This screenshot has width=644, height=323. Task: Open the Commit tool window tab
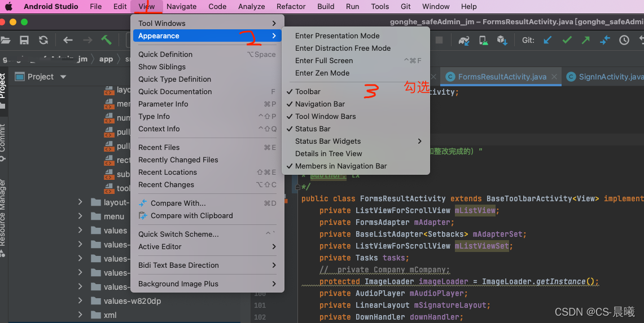point(3,143)
